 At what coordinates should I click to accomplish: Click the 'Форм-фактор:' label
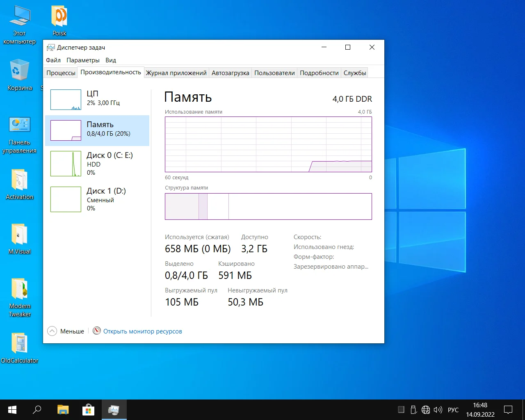[x=314, y=257]
